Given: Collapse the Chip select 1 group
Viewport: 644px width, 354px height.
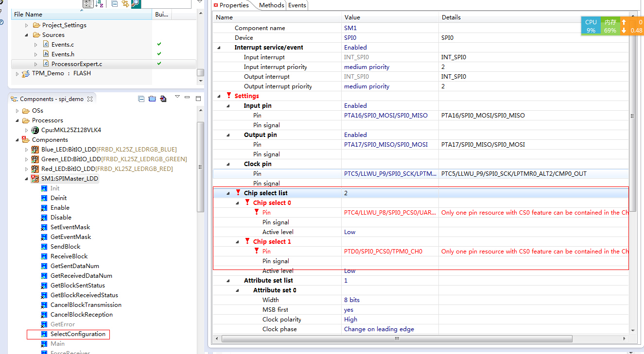Looking at the screenshot, I should pyautogui.click(x=237, y=242).
